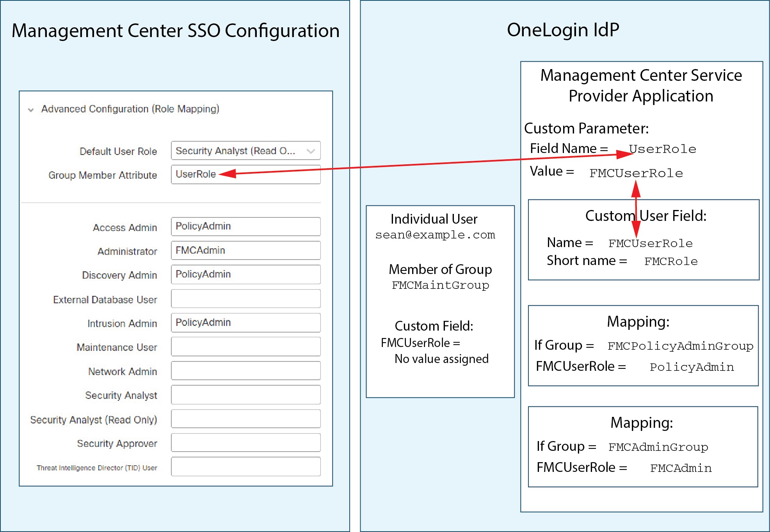
Task: Click the sean@example.com user link
Action: coord(436,235)
